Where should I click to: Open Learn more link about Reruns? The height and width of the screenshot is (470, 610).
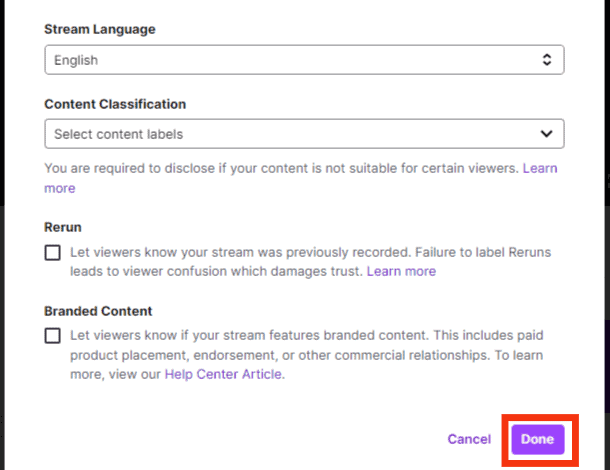click(401, 271)
